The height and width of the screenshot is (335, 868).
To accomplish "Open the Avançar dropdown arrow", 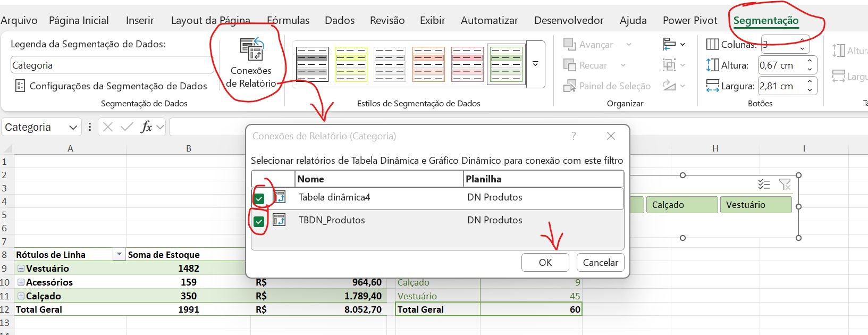I will pos(629,45).
